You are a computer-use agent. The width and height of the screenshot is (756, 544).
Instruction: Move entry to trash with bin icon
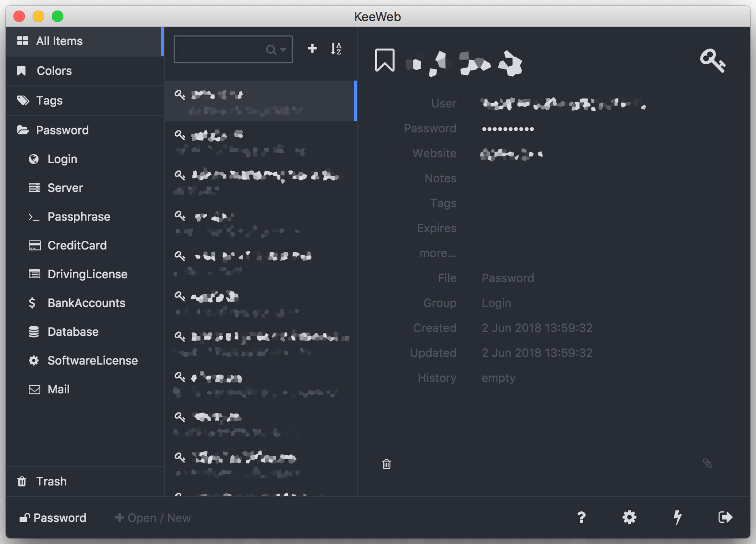point(387,464)
